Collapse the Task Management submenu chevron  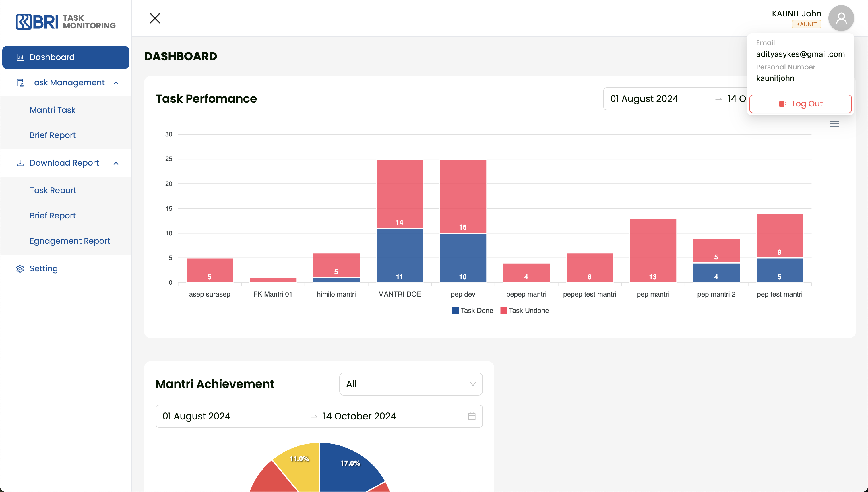click(x=116, y=83)
